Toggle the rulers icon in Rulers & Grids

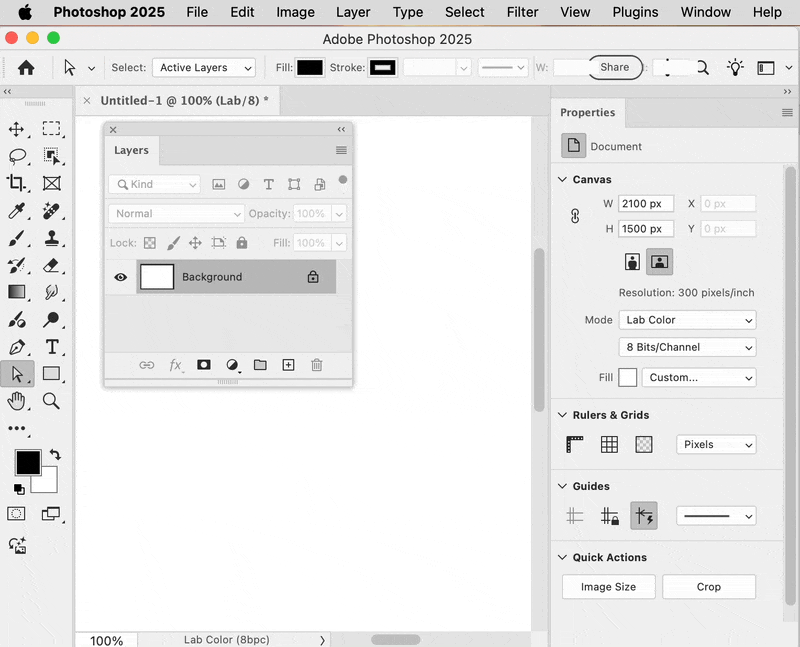(574, 444)
